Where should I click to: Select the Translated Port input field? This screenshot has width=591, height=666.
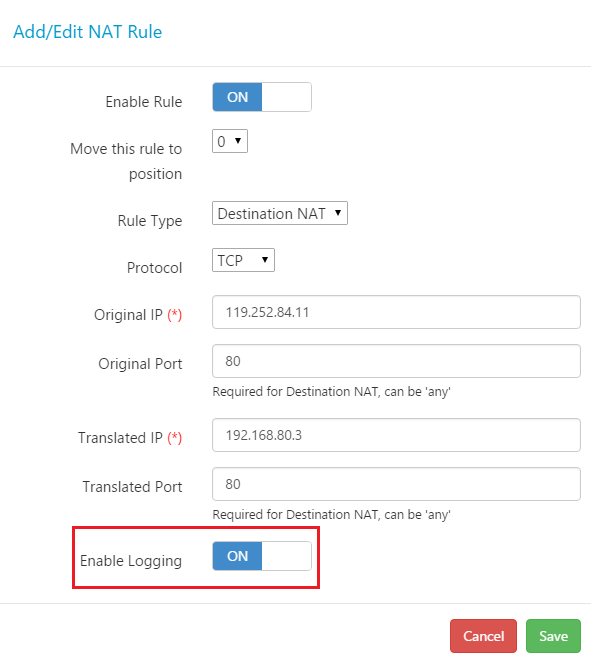click(396, 484)
